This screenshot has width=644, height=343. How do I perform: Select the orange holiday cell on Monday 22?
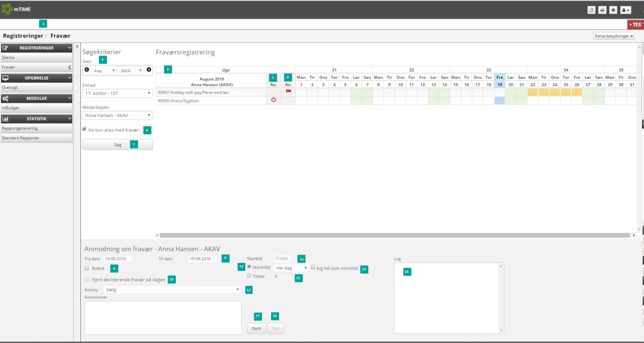[x=533, y=92]
